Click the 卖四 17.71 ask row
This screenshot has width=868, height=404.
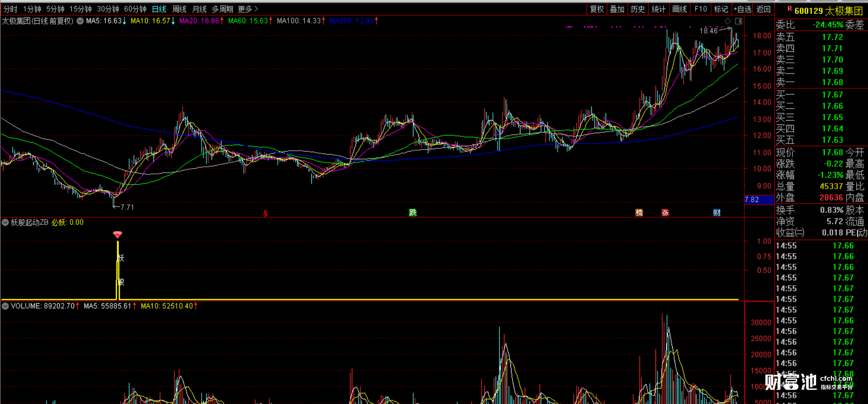(x=821, y=48)
